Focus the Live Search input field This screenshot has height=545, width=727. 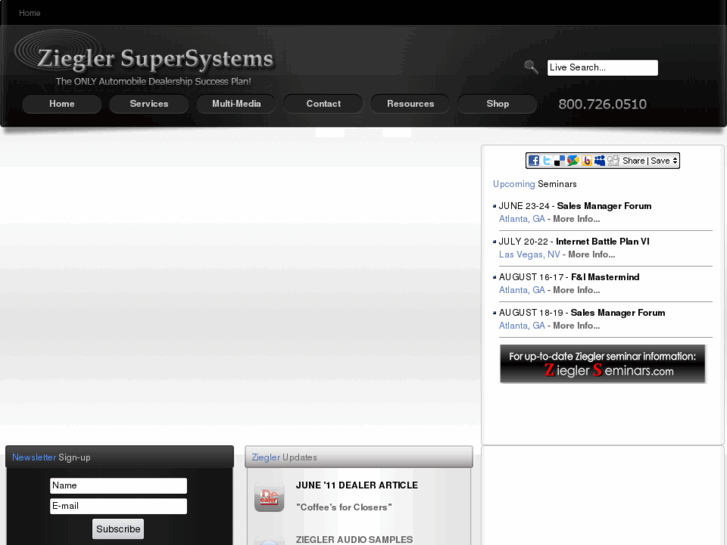602,68
